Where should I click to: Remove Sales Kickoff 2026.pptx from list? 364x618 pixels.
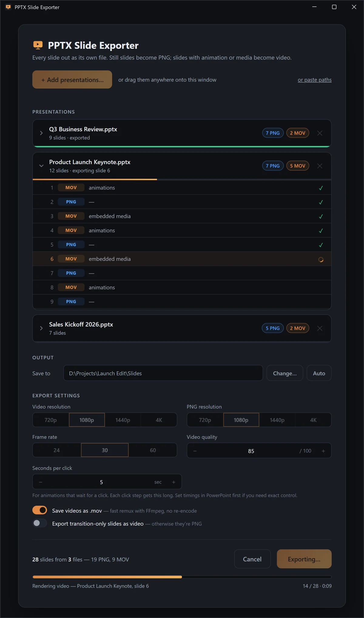point(320,328)
